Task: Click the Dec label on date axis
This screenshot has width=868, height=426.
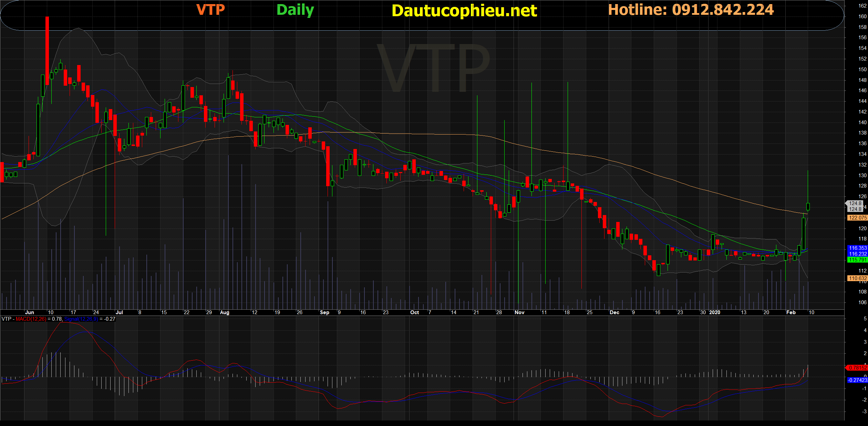Action: [x=614, y=312]
